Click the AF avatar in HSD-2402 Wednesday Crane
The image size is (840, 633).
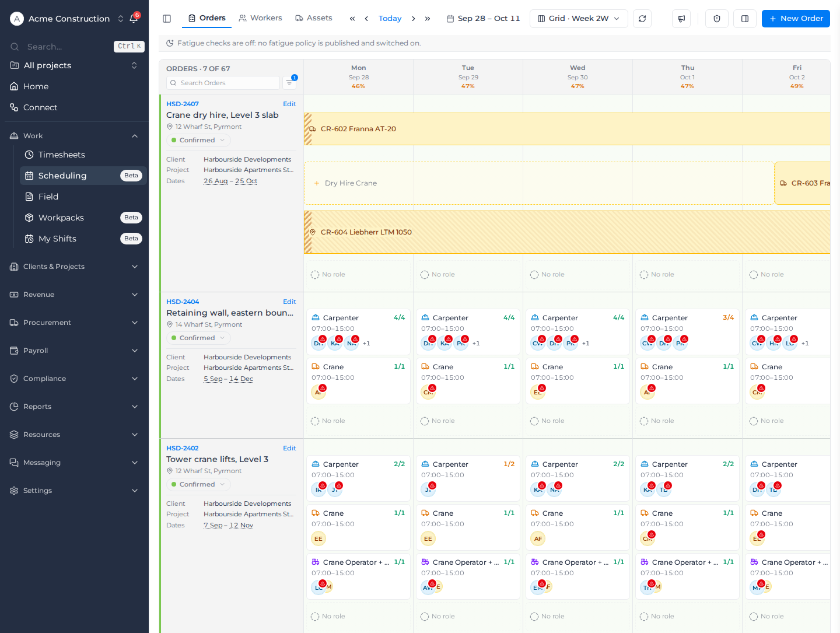point(538,538)
